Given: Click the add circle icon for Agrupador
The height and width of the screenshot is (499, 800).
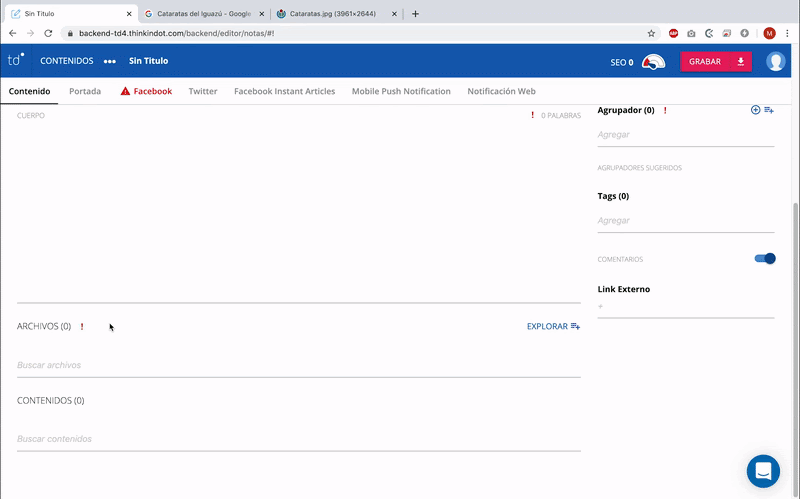Looking at the screenshot, I should tap(755, 110).
